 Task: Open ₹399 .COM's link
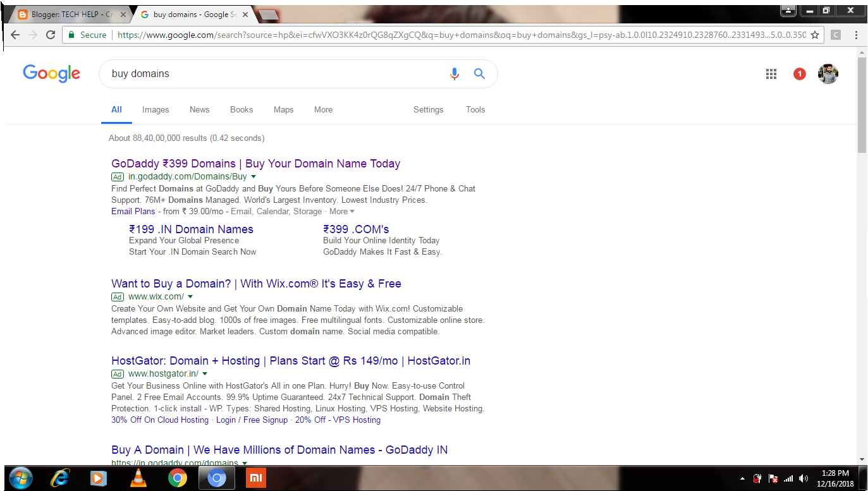[x=356, y=229]
